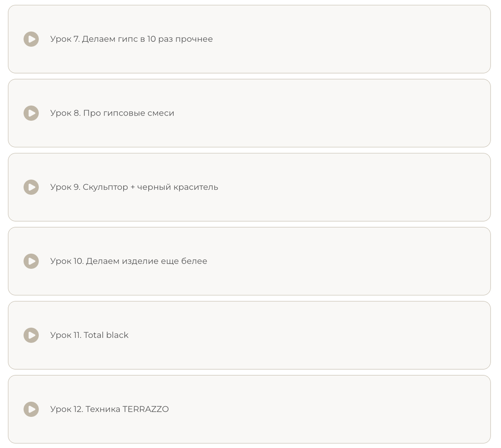Expand the Урок 8 lesson card
501x448 pixels.
[x=334, y=113]
